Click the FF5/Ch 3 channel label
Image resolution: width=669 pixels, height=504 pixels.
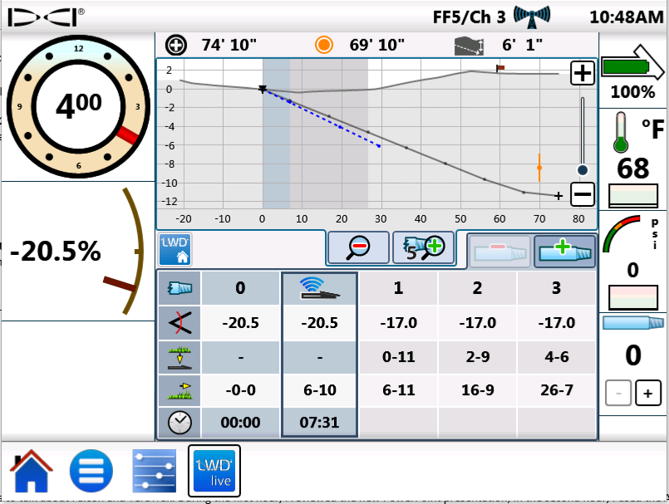tap(469, 17)
